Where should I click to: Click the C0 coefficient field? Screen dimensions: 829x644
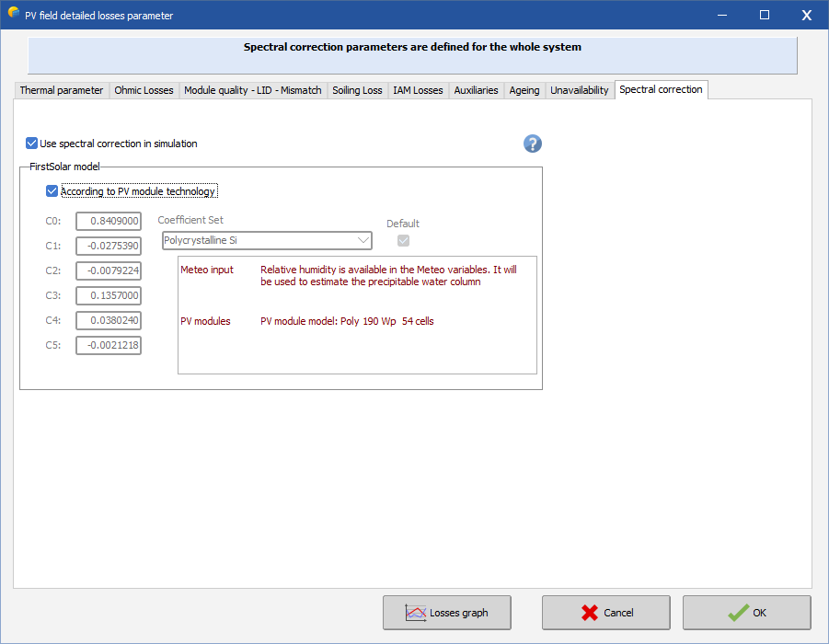[109, 221]
